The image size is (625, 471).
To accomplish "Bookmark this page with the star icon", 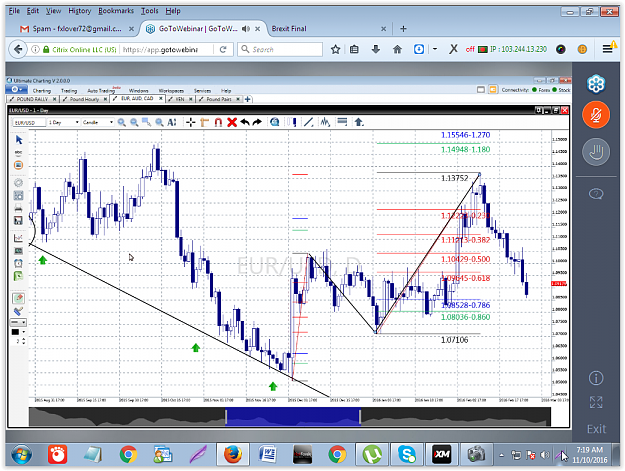I will tap(336, 49).
